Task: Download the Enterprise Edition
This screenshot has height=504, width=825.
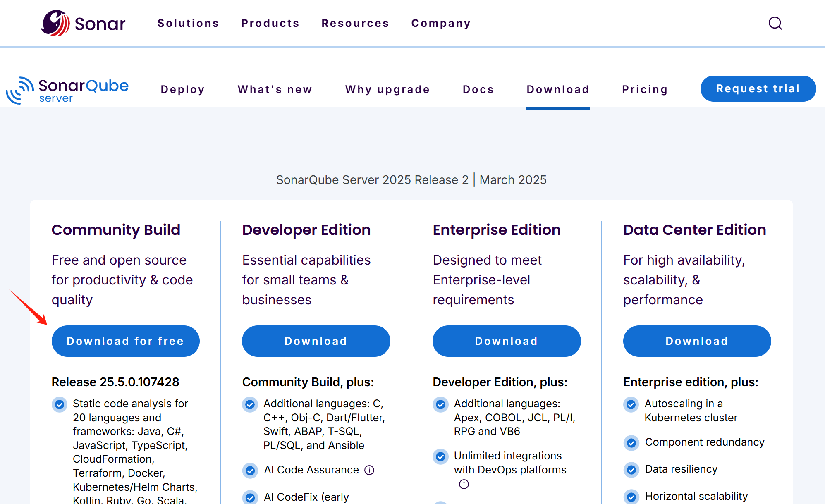Action: [x=506, y=341]
